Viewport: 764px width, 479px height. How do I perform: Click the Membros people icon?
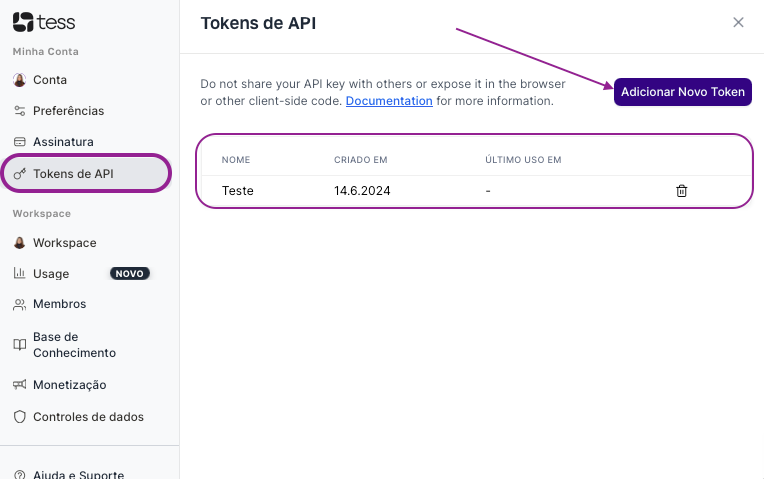[19, 304]
